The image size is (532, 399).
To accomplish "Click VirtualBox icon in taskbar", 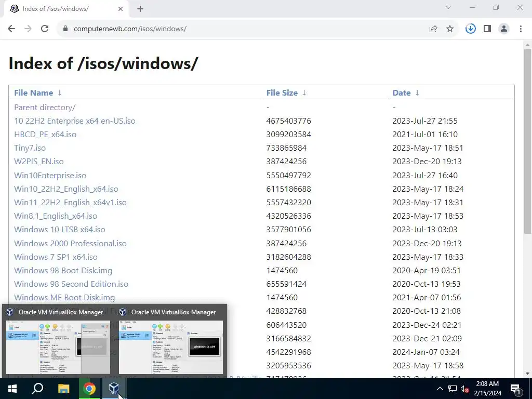I will [114, 389].
